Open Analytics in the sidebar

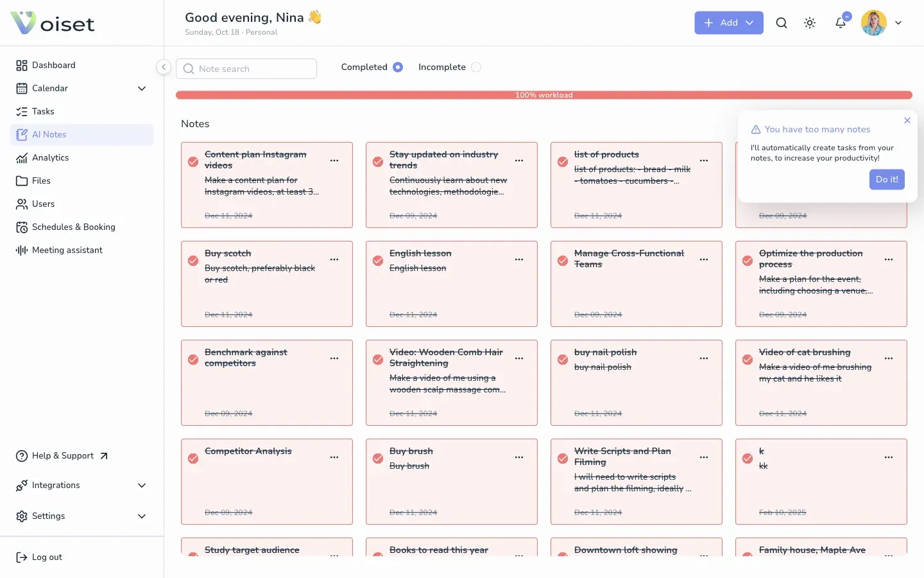coord(82,158)
